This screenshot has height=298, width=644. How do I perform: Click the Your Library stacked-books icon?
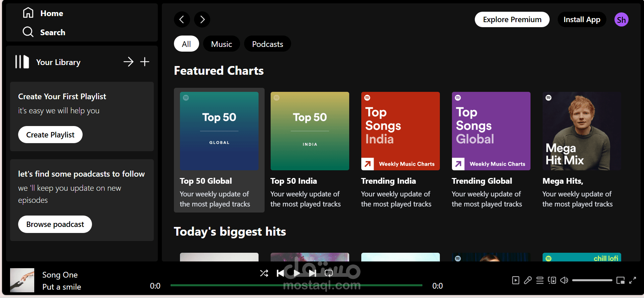[x=22, y=62]
